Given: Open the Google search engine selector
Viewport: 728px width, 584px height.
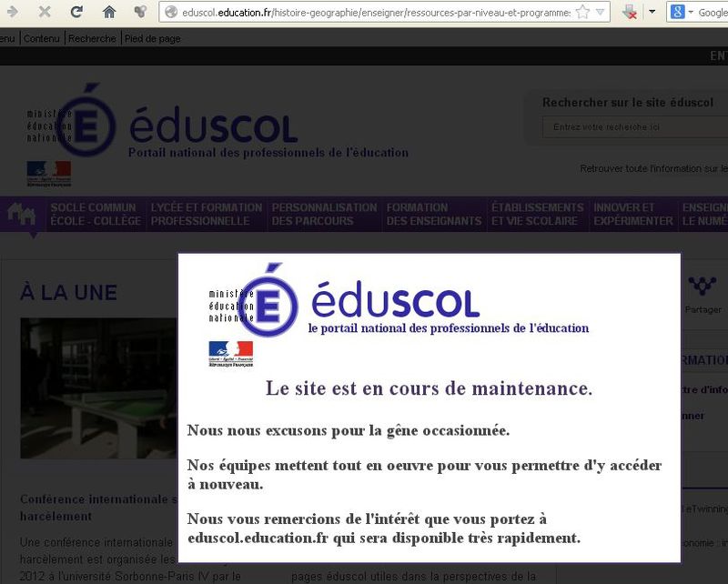Looking at the screenshot, I should point(681,12).
